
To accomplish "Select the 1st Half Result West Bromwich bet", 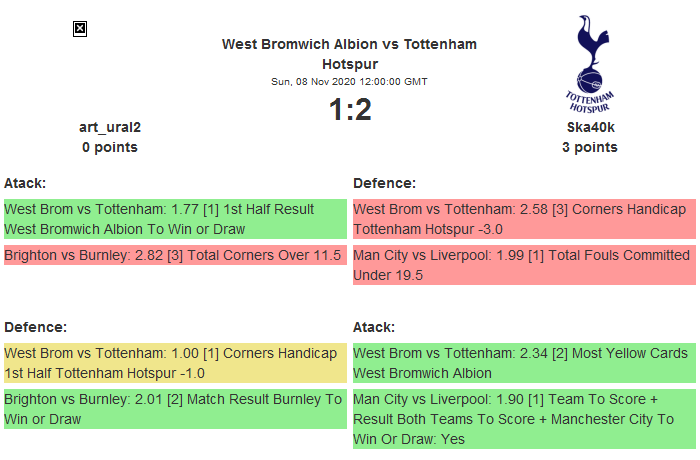I will 174,219.
